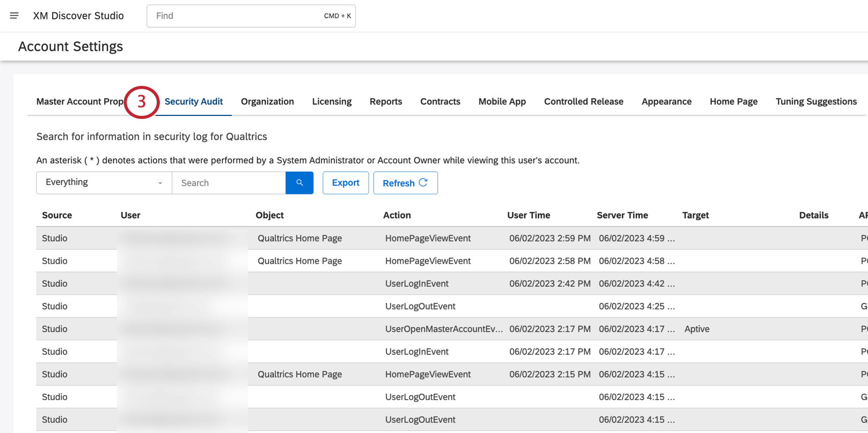Viewport: 868px width, 433px height.
Task: Sort by the Action column header
Action: tap(397, 215)
